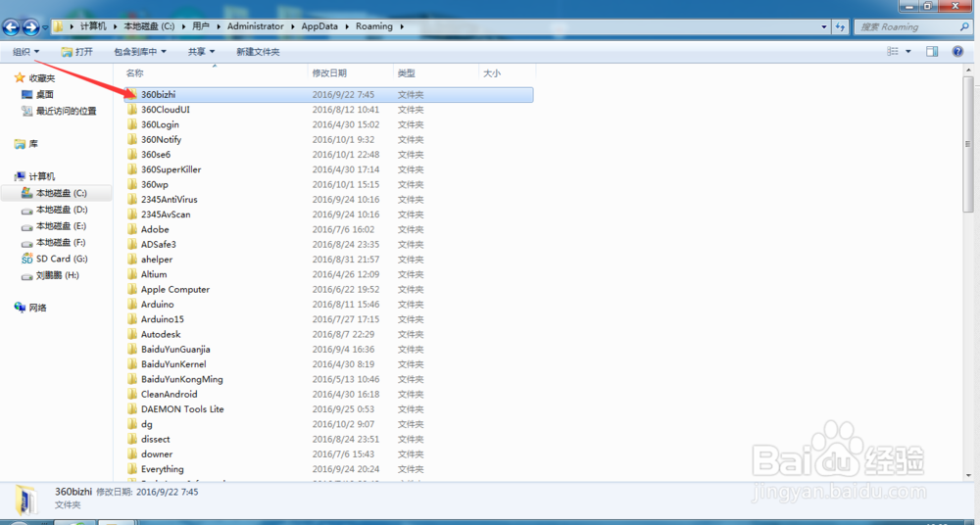Screen dimensions: 980x525
Task: Click the search magnifier icon
Action: click(964, 26)
